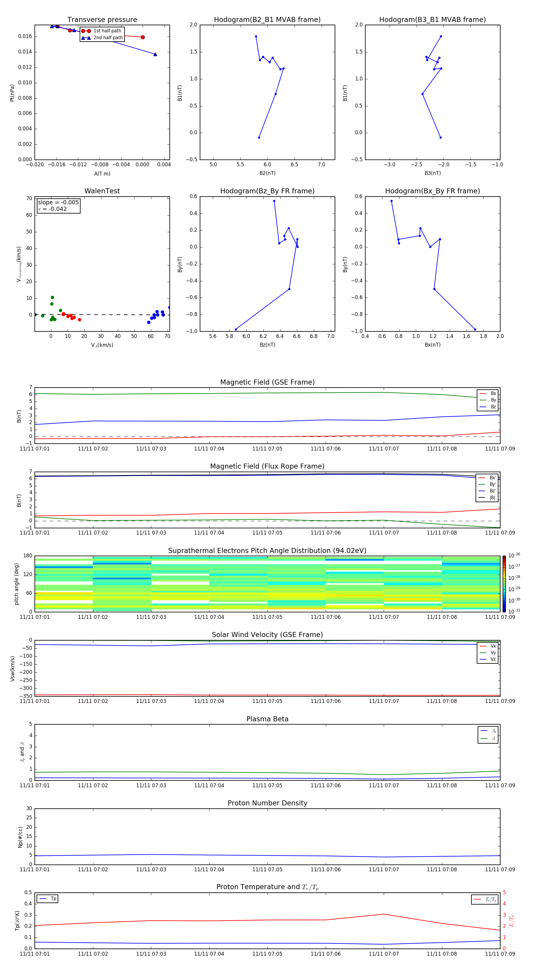535x980 pixels.
Task: Click the Proton Number Density title
Action: [x=267, y=803]
